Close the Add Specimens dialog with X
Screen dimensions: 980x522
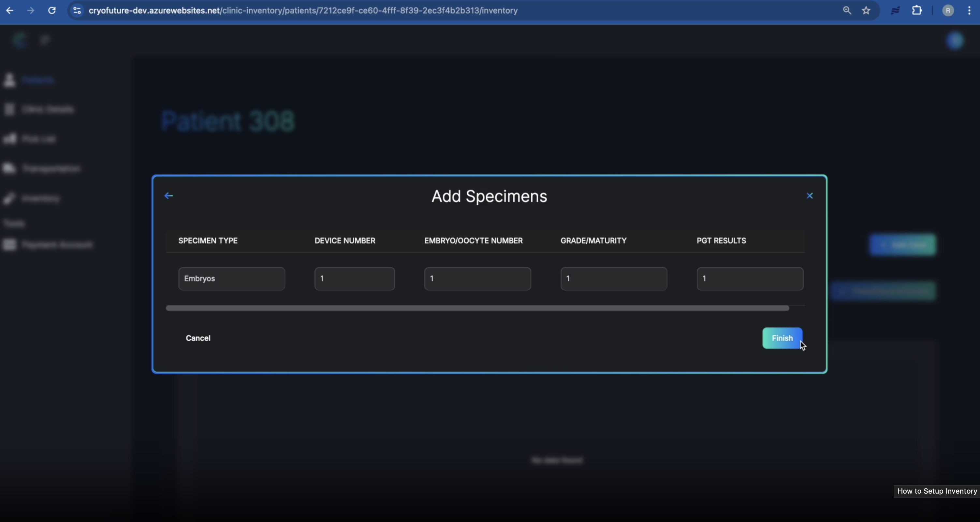coord(810,196)
